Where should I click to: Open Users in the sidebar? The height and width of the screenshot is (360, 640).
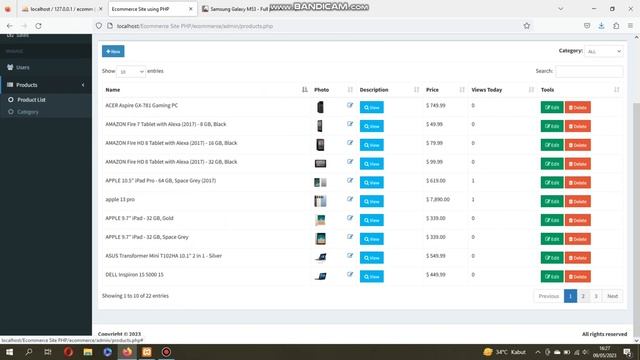22,67
